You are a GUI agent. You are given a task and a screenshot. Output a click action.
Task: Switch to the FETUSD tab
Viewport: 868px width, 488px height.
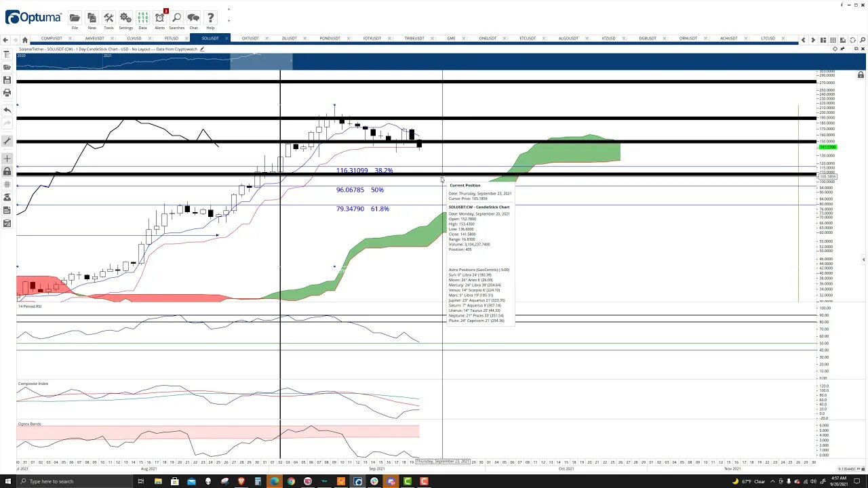click(171, 39)
